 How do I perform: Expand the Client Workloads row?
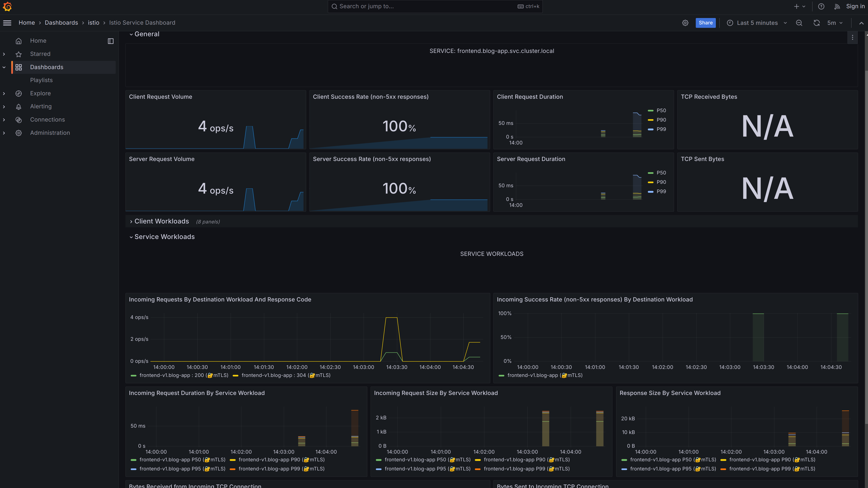(162, 221)
